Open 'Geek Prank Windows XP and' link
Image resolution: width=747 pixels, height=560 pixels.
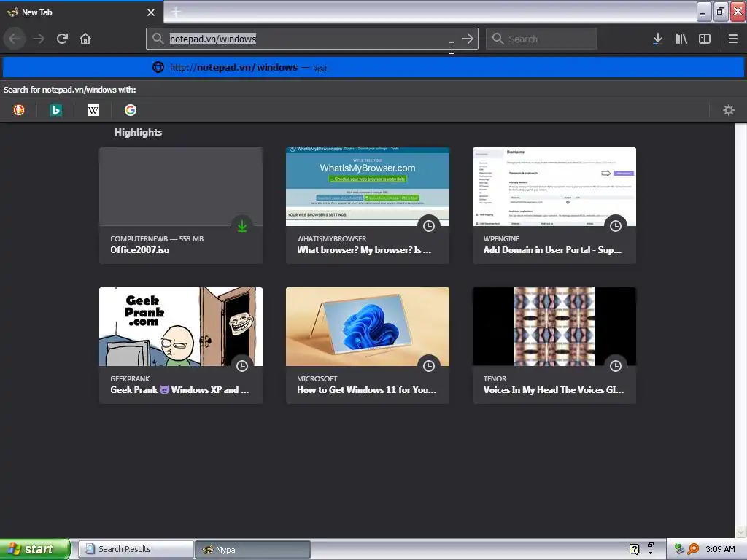179,390
